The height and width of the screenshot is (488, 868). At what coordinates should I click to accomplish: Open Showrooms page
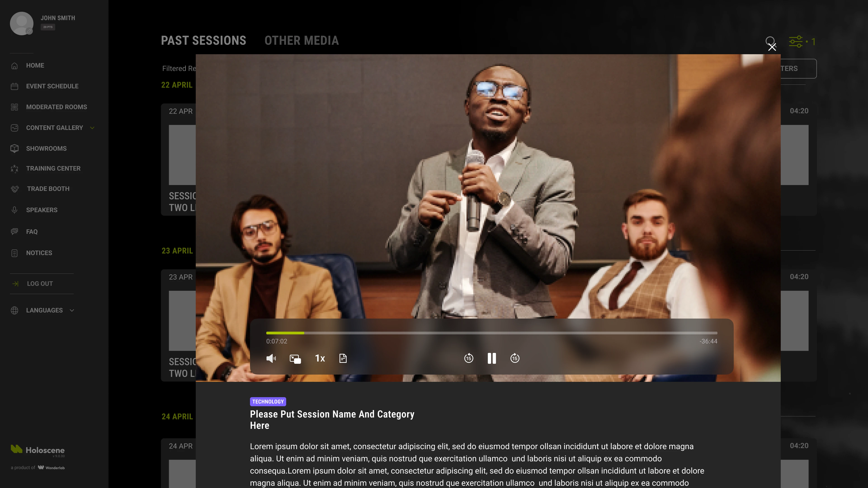(46, 149)
